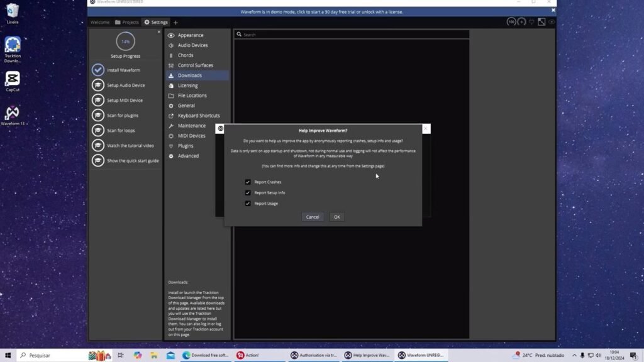The image size is (644, 362).
Task: Click the expand view arrow icon in header
Action: (541, 22)
